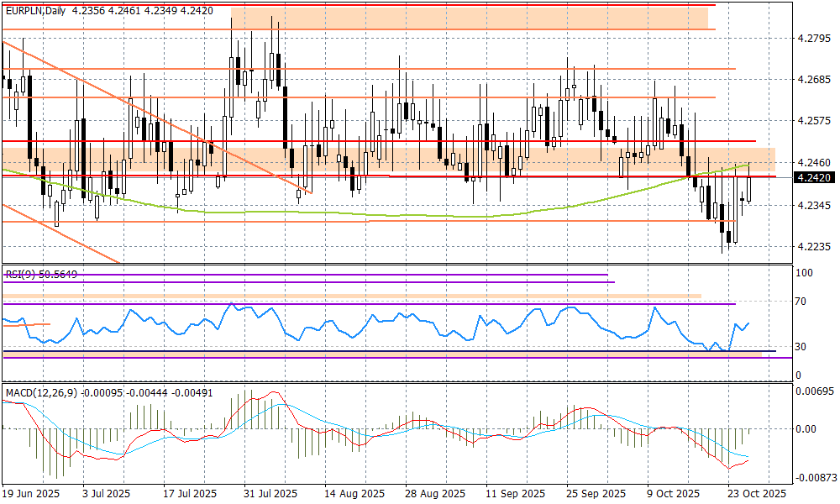Image resolution: width=840 pixels, height=504 pixels.
Task: Click the 4.2575 price axis label
Action: 813,122
